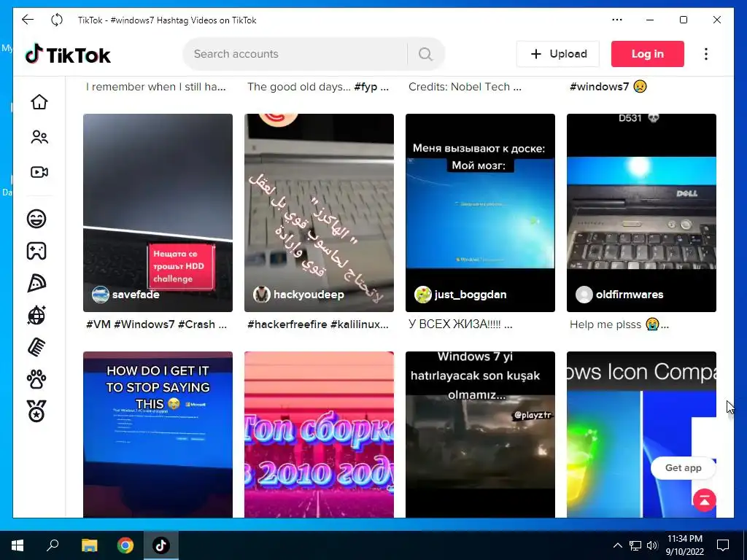Click the Help me plsss caption
Viewport: 747px width, 560px height.
[619, 324]
